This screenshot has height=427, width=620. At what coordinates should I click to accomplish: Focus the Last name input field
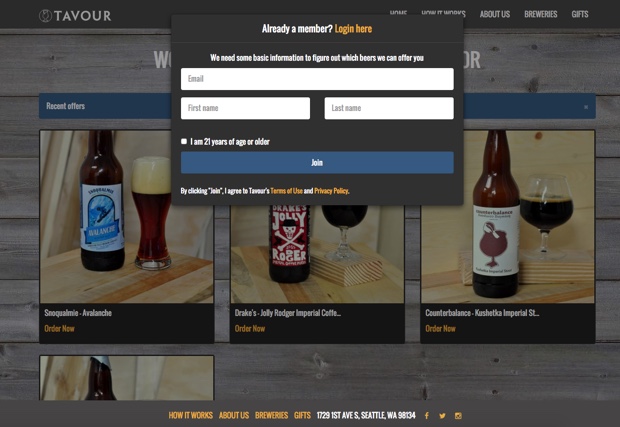click(389, 108)
